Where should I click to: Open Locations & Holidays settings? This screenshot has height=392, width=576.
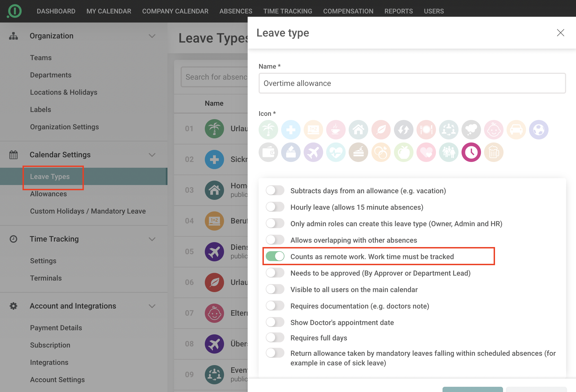coord(64,92)
